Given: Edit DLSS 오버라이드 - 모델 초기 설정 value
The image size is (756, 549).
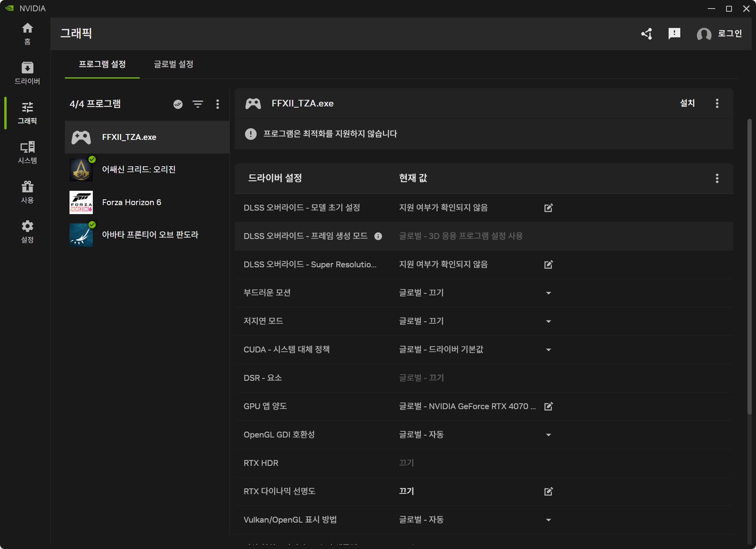Looking at the screenshot, I should [548, 208].
